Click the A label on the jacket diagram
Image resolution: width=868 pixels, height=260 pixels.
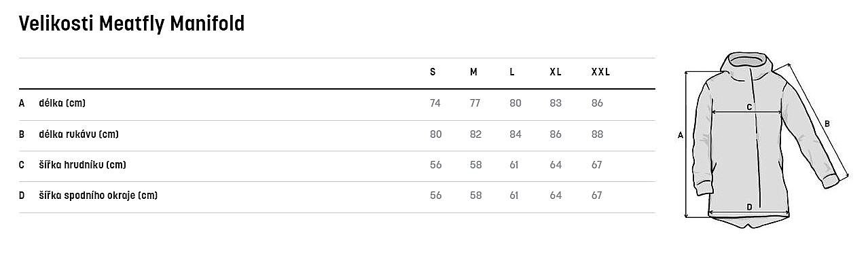(x=680, y=136)
